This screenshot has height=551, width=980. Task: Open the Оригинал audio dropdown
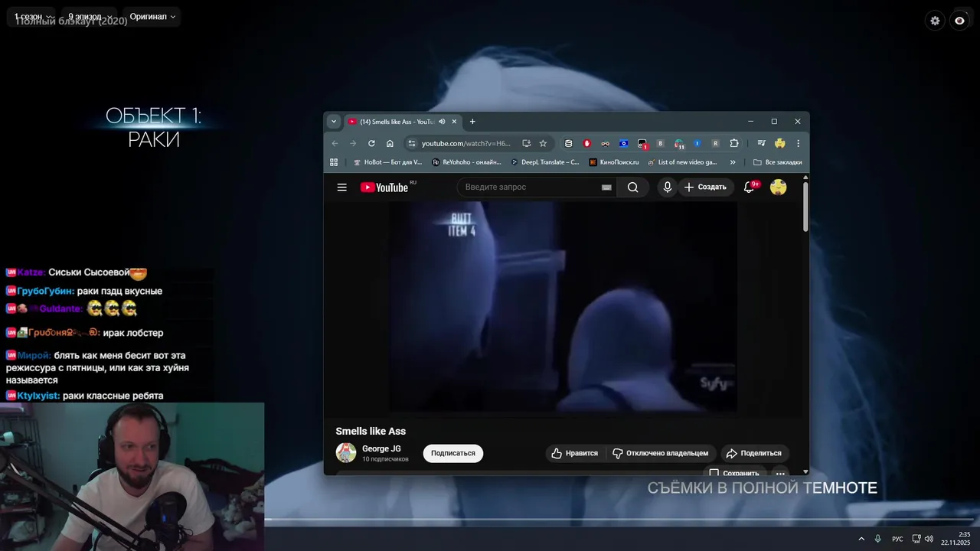pyautogui.click(x=152, y=17)
